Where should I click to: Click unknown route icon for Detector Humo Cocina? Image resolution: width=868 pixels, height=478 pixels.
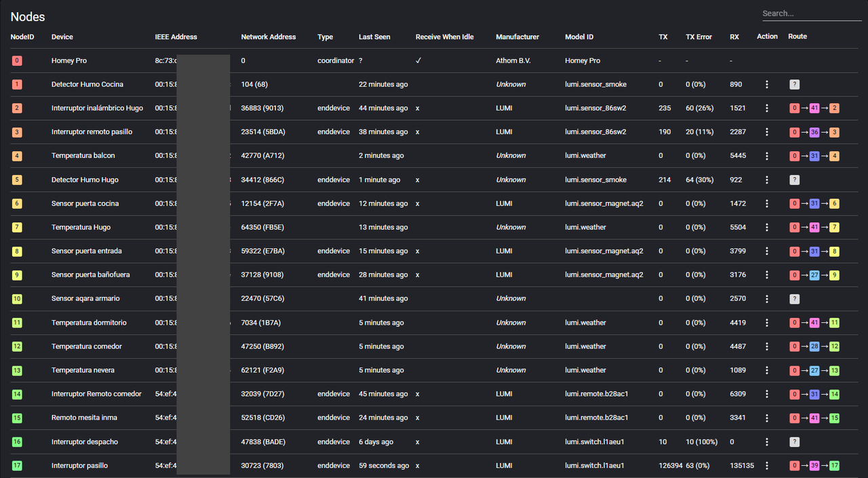click(x=794, y=85)
